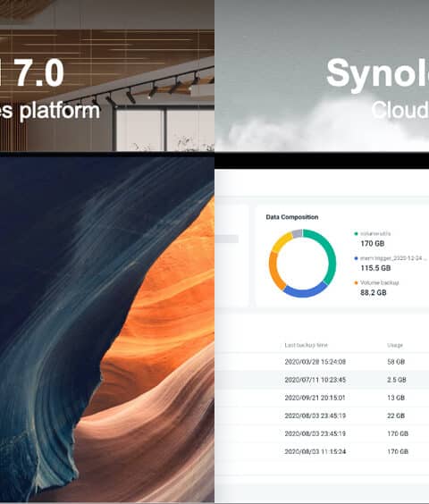This screenshot has height=504, width=429.
Task: Select the '2020/08/03 11:15:24' backup row
Action: tap(322, 451)
